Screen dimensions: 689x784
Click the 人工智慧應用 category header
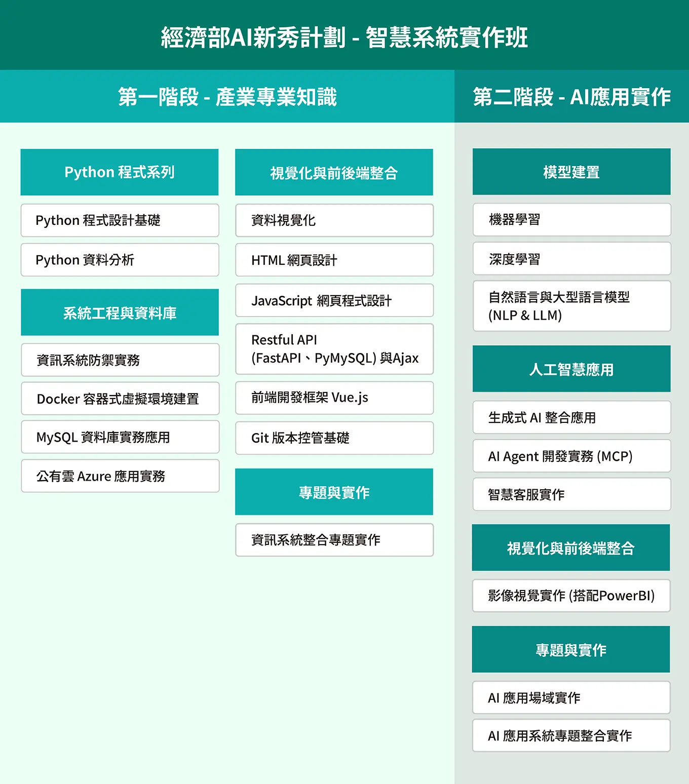tap(571, 369)
